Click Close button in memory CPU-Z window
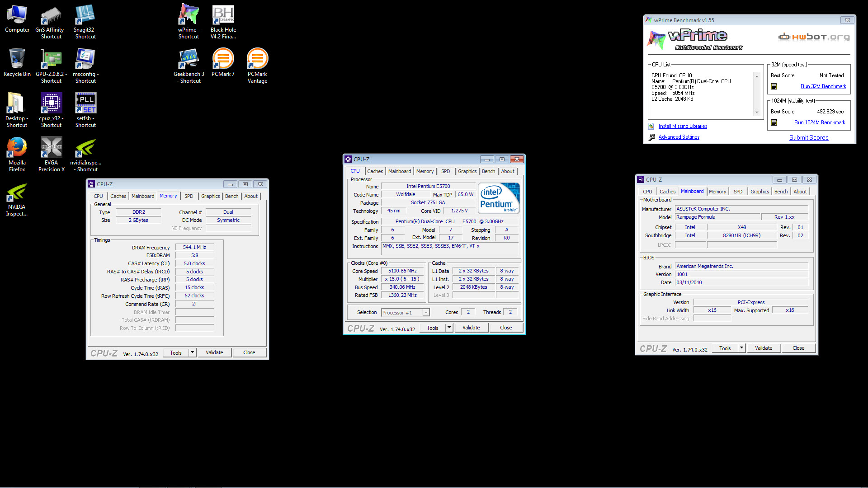868x488 pixels. tap(249, 352)
